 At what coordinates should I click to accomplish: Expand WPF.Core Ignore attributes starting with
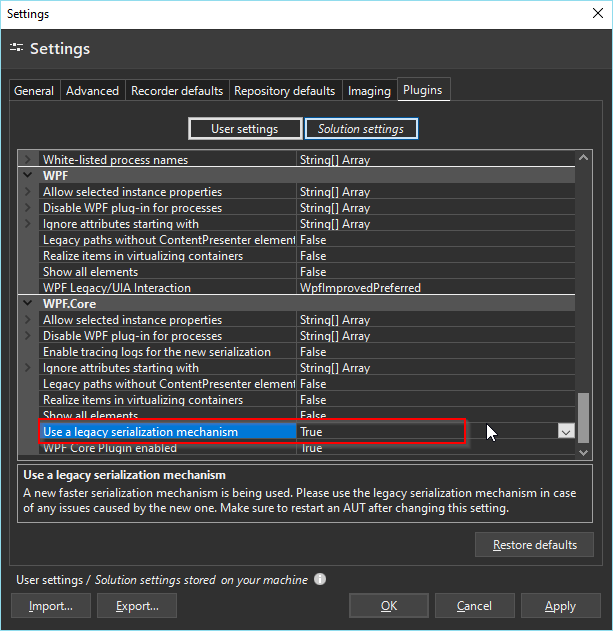click(x=28, y=368)
